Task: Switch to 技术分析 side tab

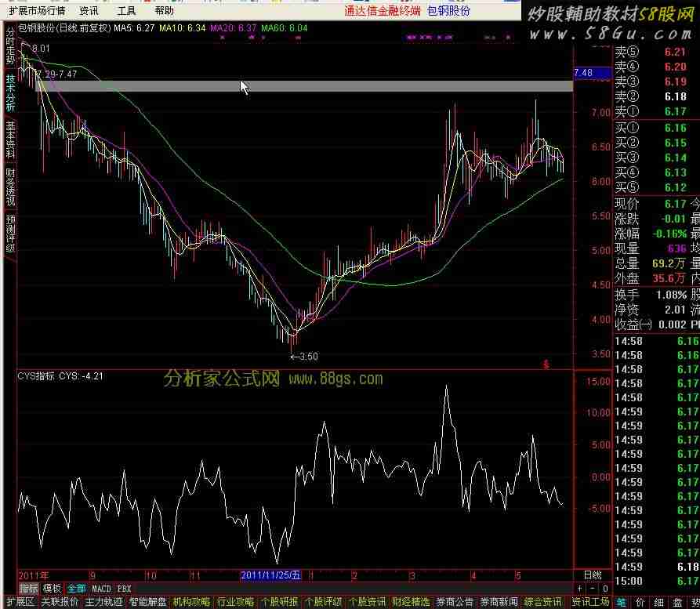Action: coord(10,92)
